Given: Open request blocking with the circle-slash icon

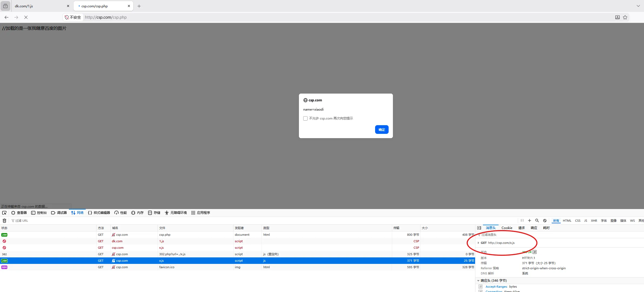Looking at the screenshot, I should pos(545,221).
